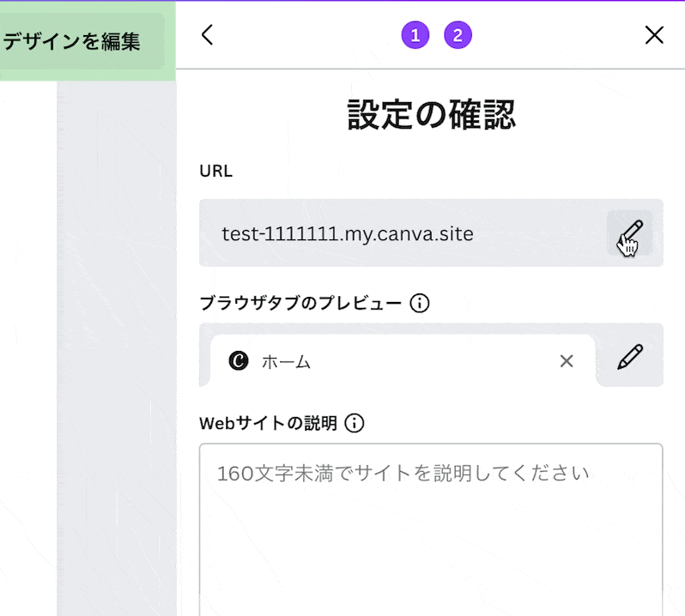Click the test-1111111.my.canva.site URL text
This screenshot has width=685, height=616.
click(348, 234)
